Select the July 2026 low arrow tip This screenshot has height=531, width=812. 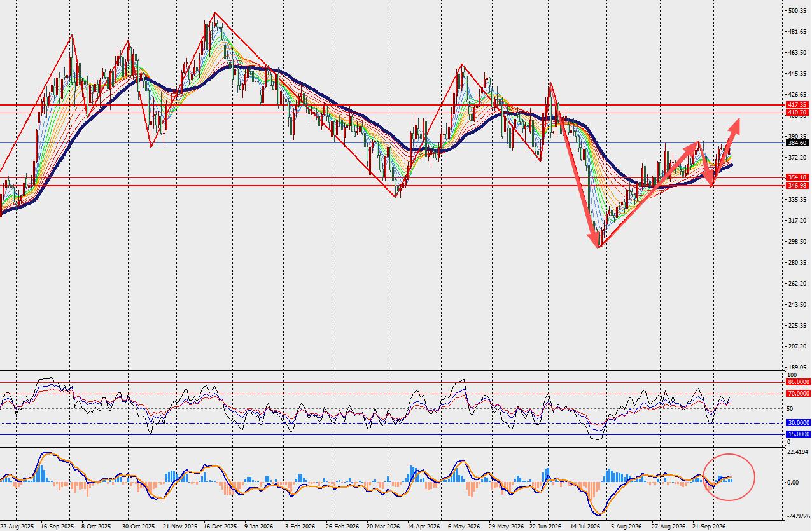(x=599, y=245)
